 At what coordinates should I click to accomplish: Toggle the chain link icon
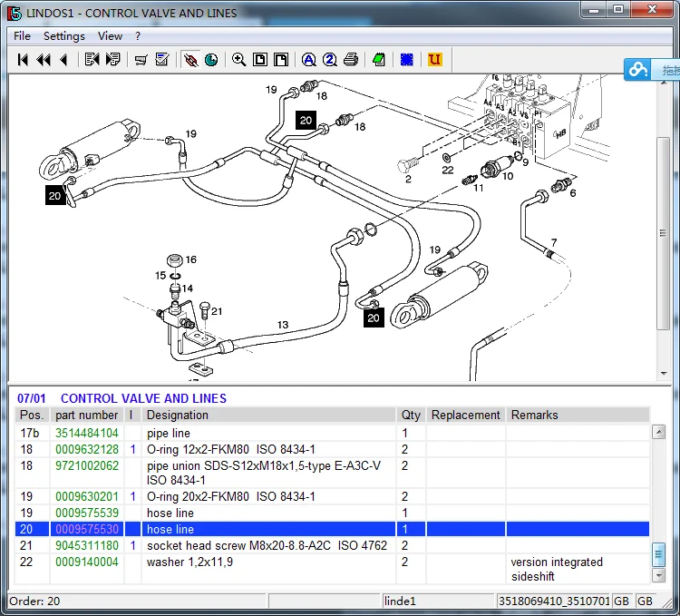point(190,60)
